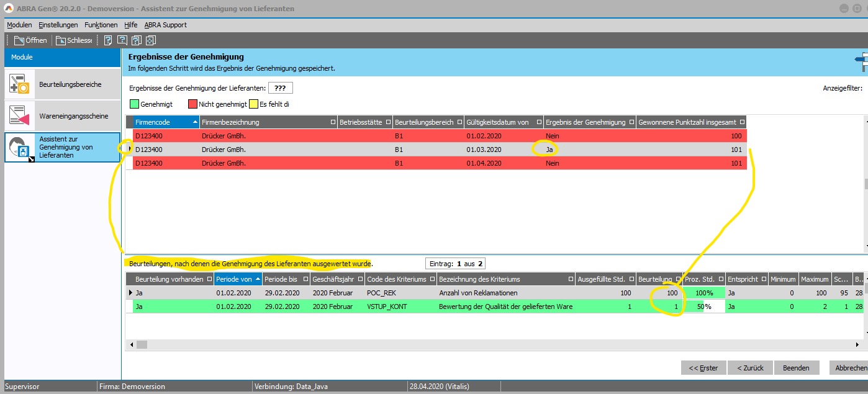
Task: Click the green Genehmigt color swatch
Action: click(134, 104)
